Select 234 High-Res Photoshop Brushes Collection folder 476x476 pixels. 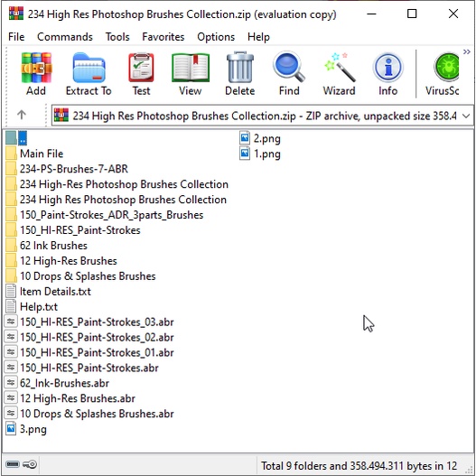(x=117, y=184)
